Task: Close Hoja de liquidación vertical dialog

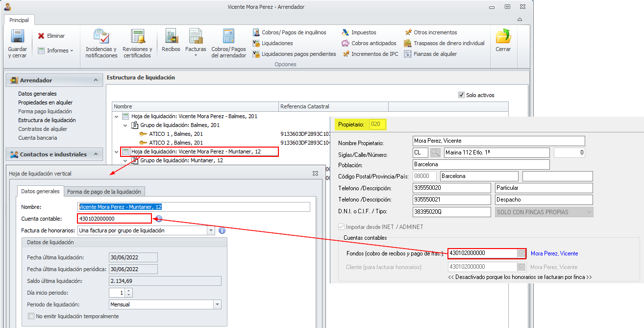Action: pos(316,173)
